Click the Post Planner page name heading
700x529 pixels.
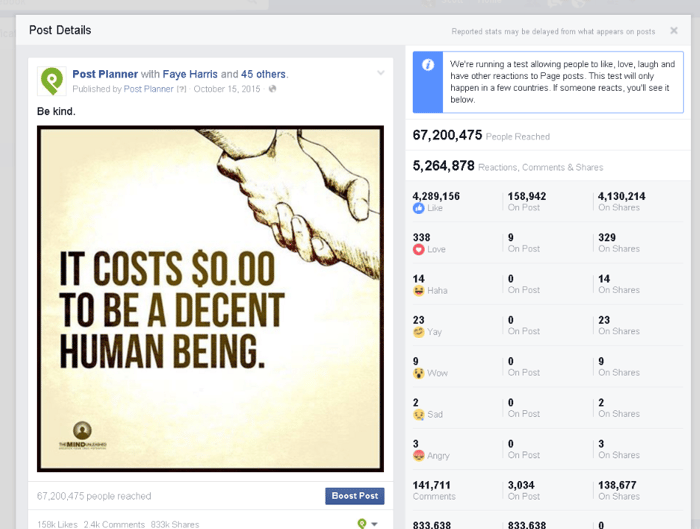pos(105,74)
